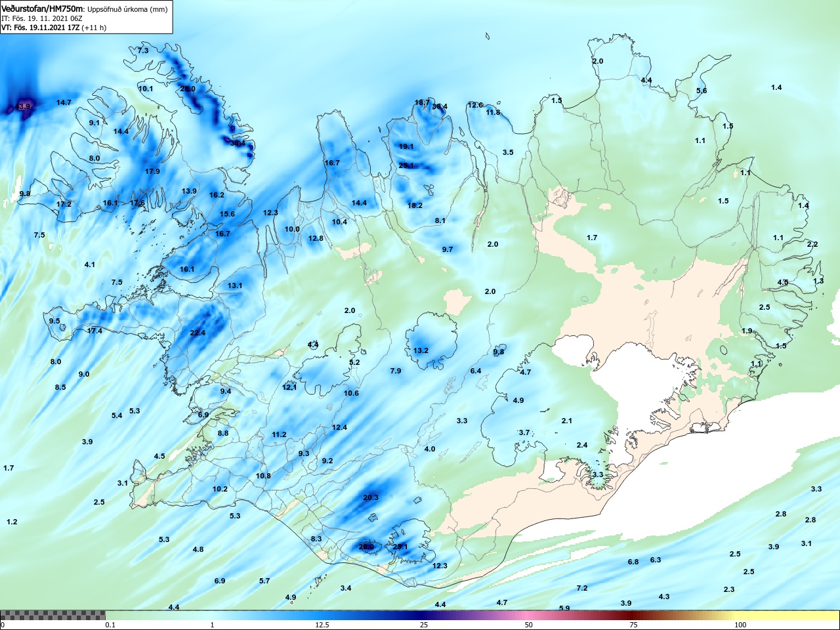Click the 17.2 map value
840x630 pixels.
[64, 204]
